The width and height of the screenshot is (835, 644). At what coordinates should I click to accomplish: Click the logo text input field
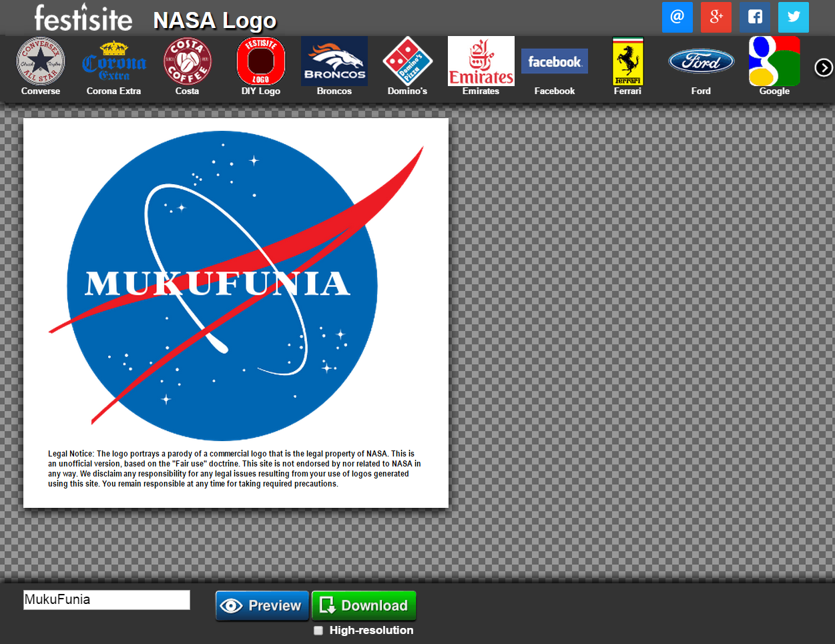coord(107,599)
